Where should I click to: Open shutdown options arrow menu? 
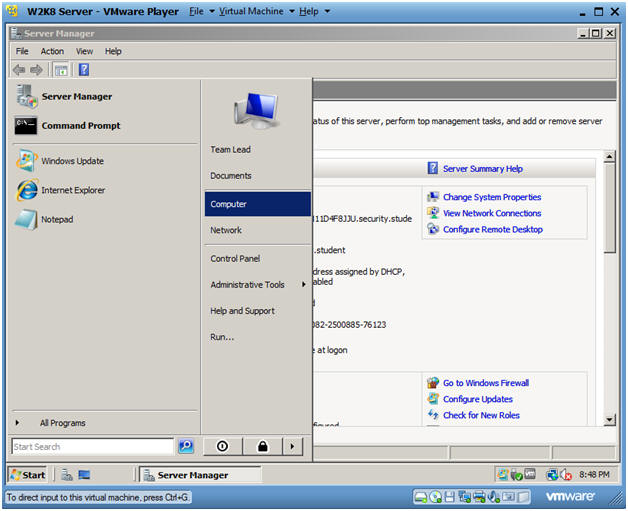(x=292, y=446)
